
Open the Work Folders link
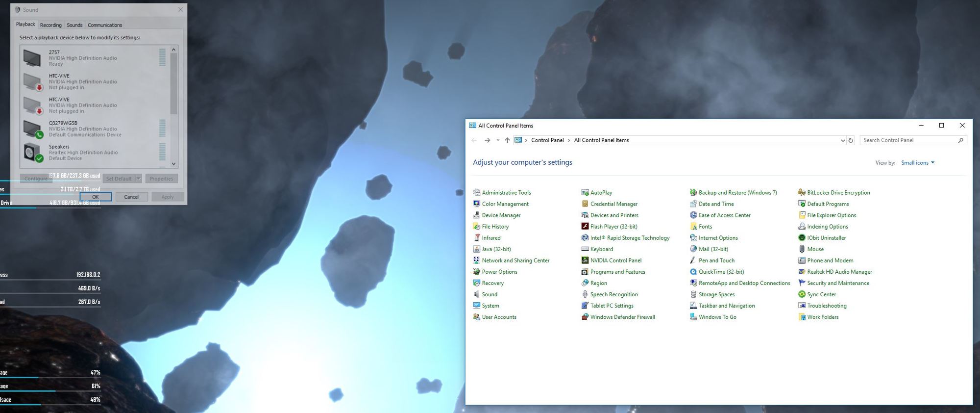point(823,317)
